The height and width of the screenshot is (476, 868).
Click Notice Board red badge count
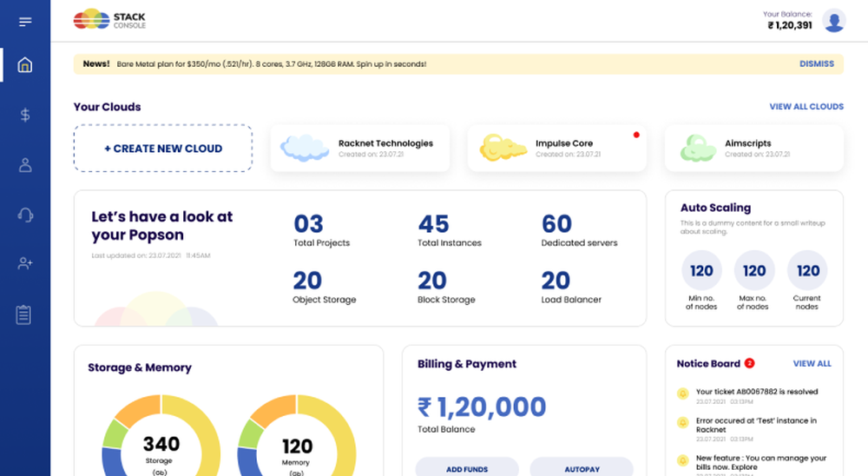click(x=750, y=363)
